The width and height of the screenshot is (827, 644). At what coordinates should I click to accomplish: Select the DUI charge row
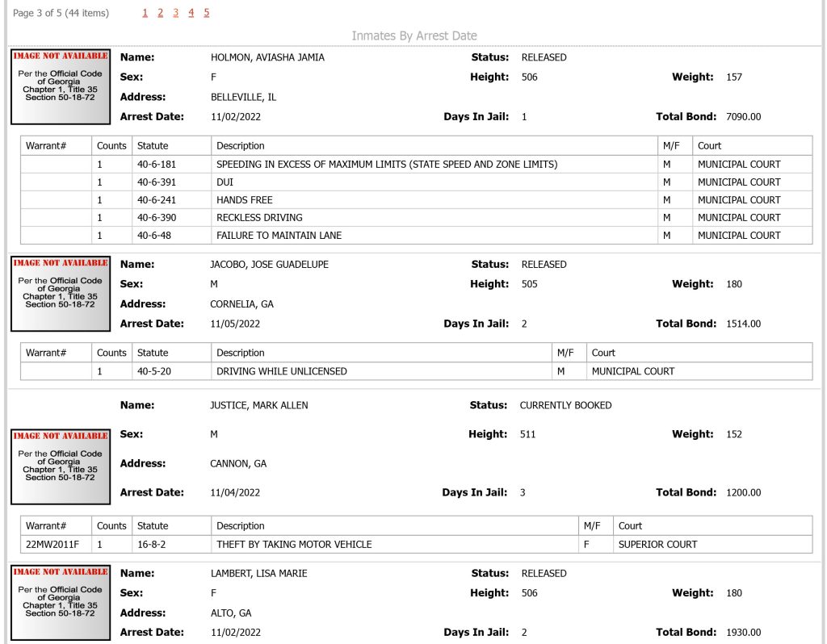(x=416, y=182)
